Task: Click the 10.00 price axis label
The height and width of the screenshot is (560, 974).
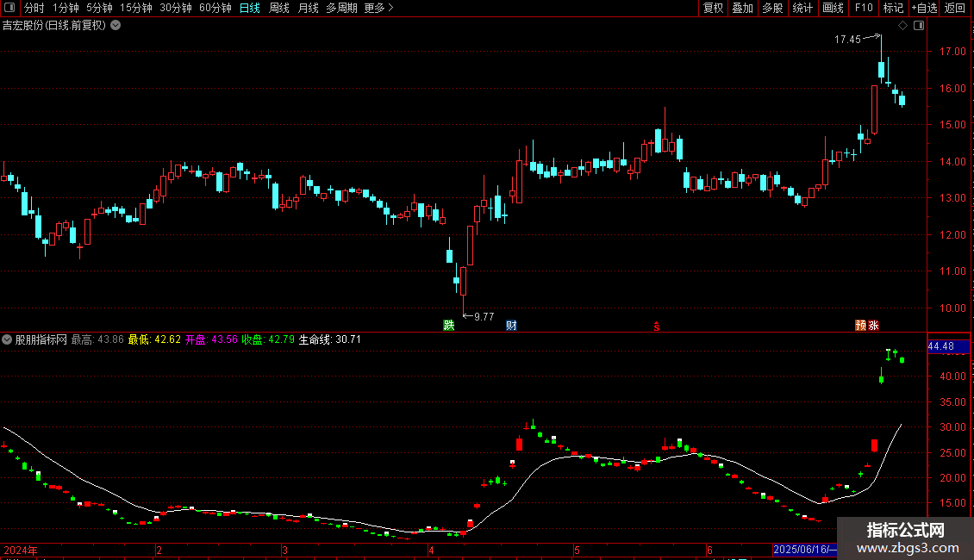Action: click(952, 308)
